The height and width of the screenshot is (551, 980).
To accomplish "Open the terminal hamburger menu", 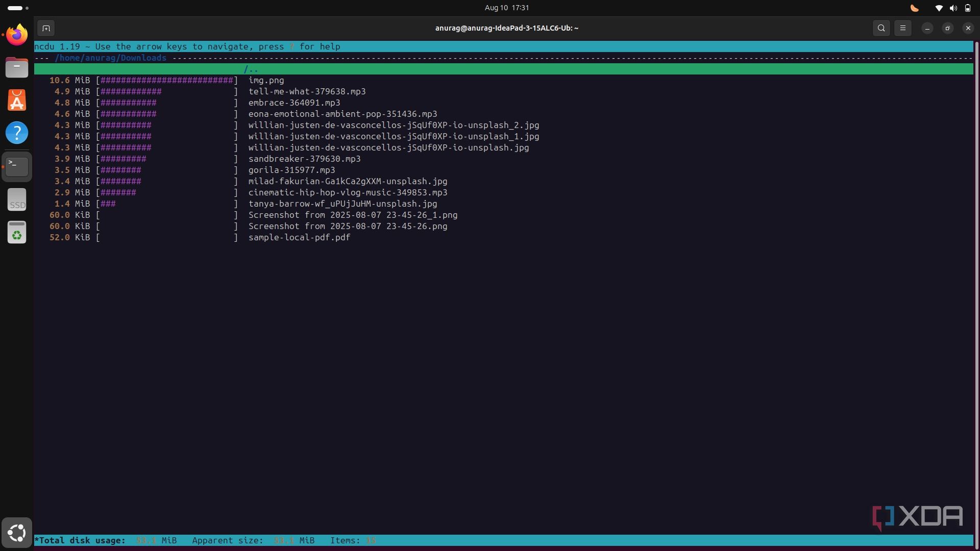I will point(902,28).
